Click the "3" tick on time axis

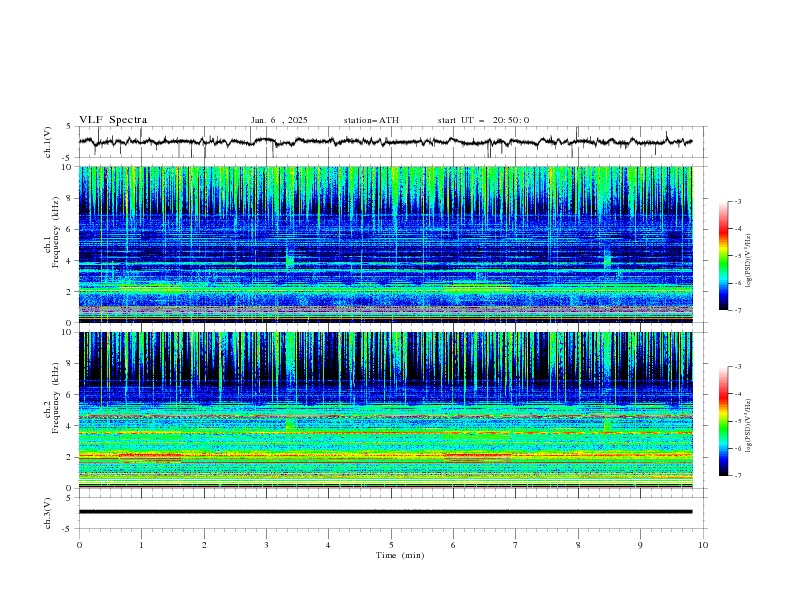click(266, 545)
